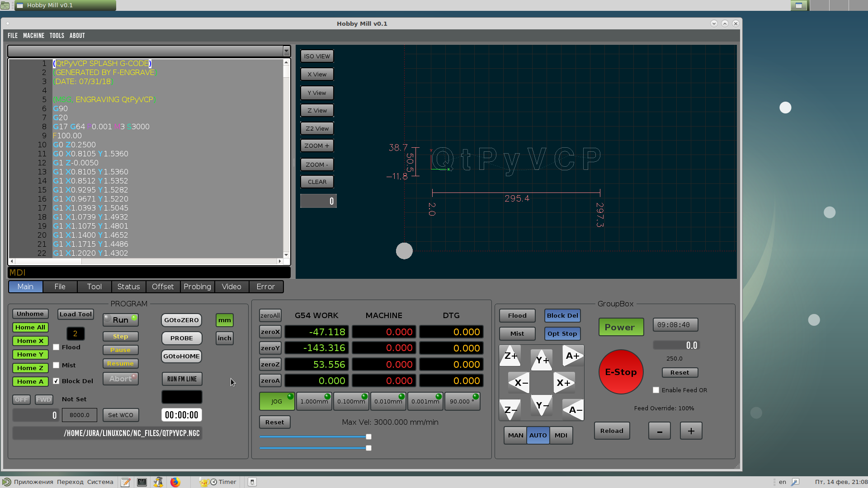This screenshot has width=868, height=488.
Task: Select inch units
Action: (x=225, y=338)
